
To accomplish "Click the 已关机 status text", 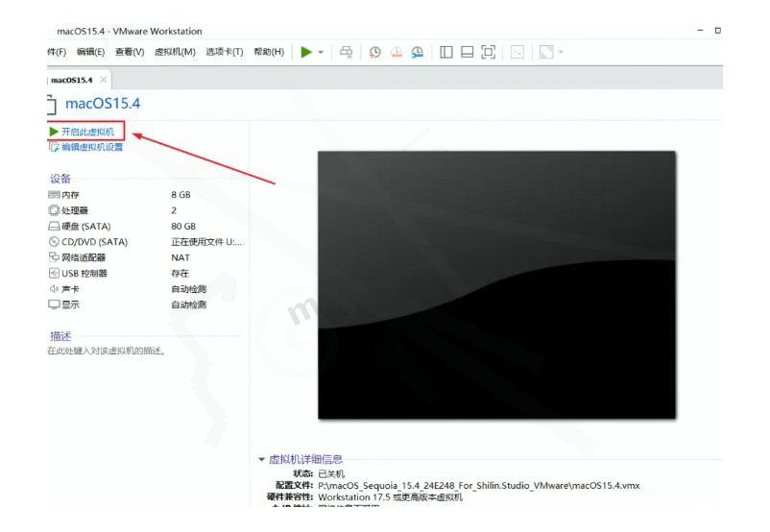I will [x=331, y=474].
